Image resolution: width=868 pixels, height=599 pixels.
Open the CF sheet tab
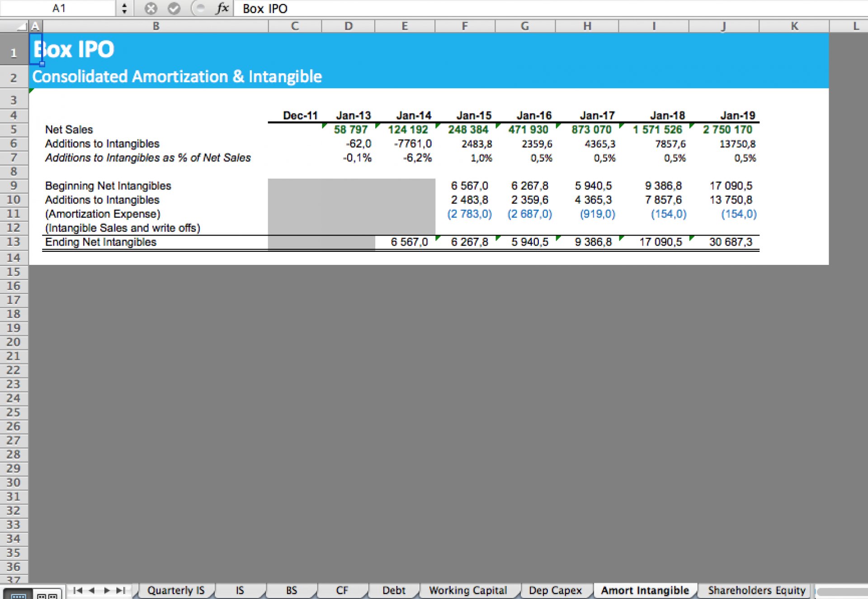342,590
